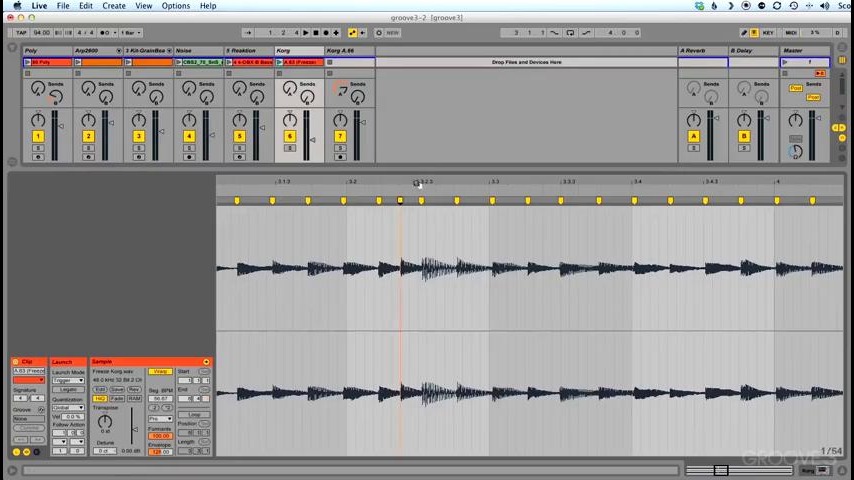
Task: Toggle the Warp switch in Sample box
Action: (160, 371)
